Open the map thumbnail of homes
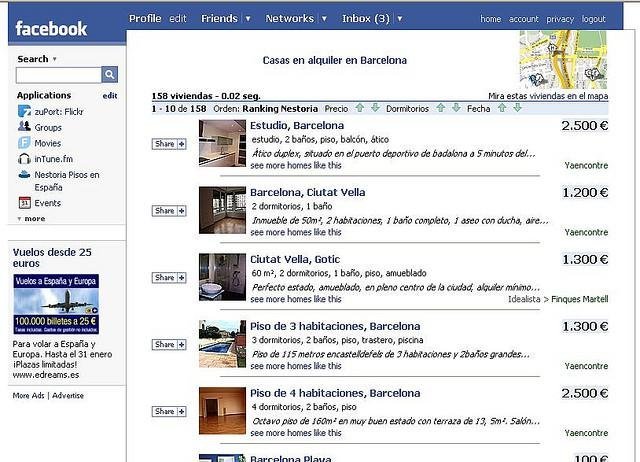Image resolution: width=640 pixels, height=462 pixels. click(563, 60)
